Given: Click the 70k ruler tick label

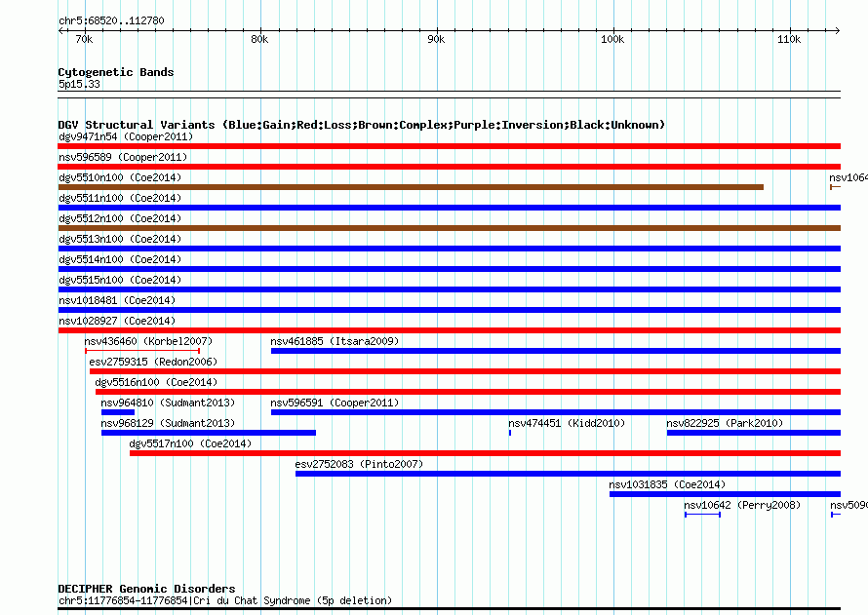Looking at the screenshot, I should [x=84, y=39].
